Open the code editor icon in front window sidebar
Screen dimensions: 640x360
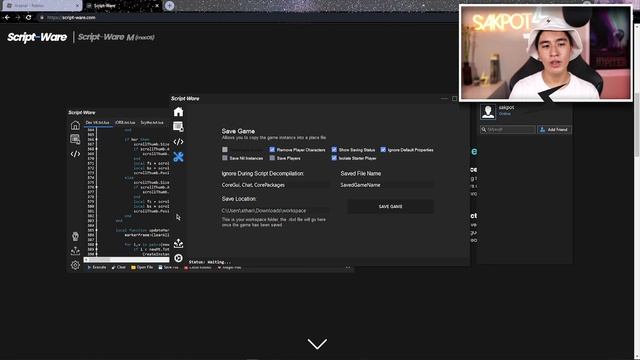click(x=178, y=142)
